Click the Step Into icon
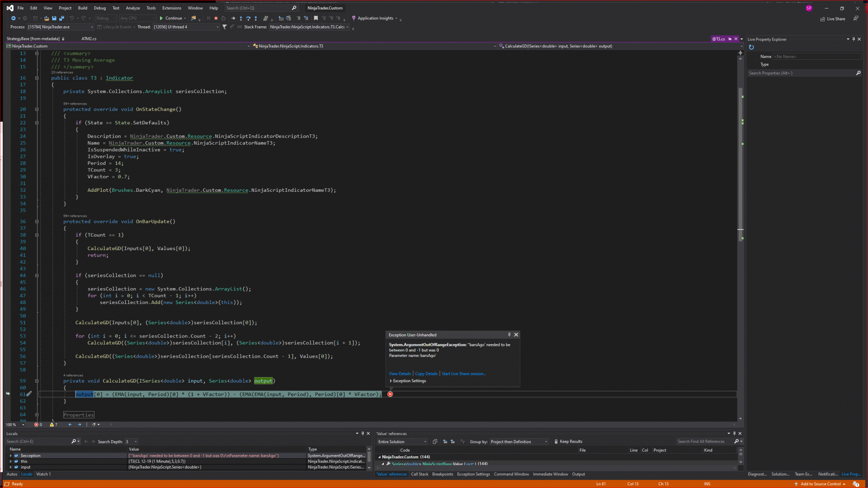This screenshot has width=868, height=488. pyautogui.click(x=241, y=18)
